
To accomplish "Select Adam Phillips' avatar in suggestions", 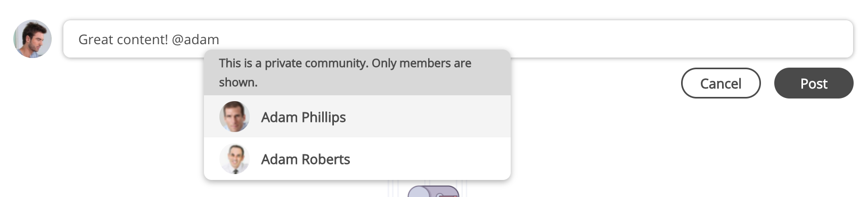I will point(234,117).
